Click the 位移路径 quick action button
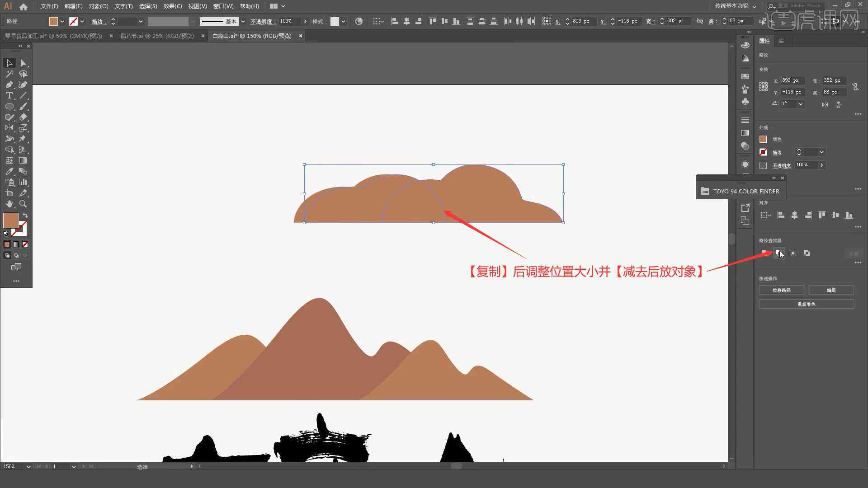This screenshot has height=488, width=868. 781,290
